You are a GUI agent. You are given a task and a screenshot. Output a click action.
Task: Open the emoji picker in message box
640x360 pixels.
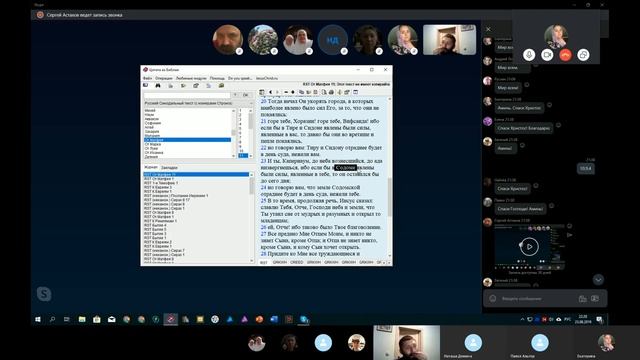tap(493, 299)
